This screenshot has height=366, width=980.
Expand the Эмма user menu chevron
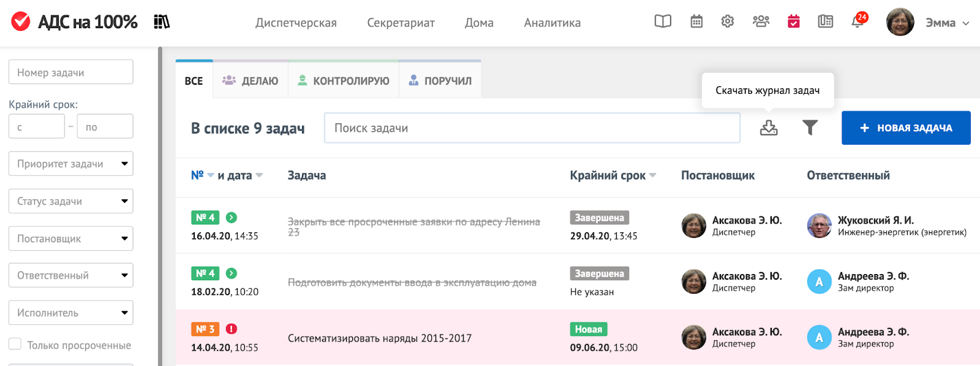966,23
